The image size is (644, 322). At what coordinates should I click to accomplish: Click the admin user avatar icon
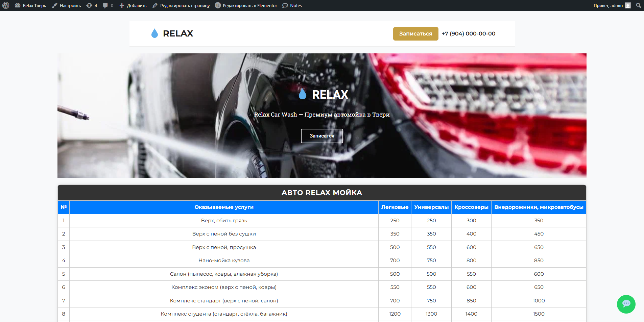[x=628, y=5]
